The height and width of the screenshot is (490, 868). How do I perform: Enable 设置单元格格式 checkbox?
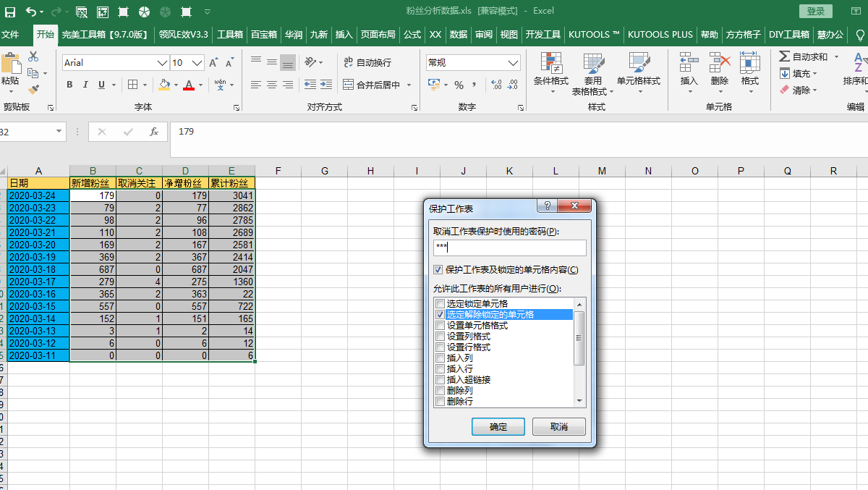click(441, 326)
